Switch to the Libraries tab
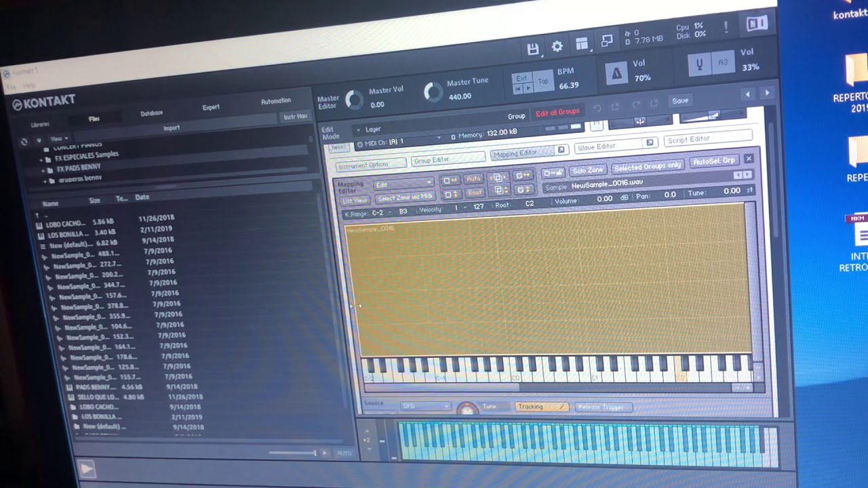Image resolution: width=868 pixels, height=488 pixels. (x=39, y=125)
